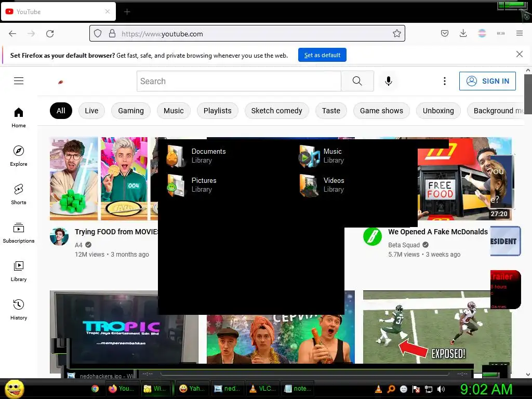This screenshot has width=532, height=399.
Task: Toggle the YouTube guide hamburger menu
Action: [19, 81]
